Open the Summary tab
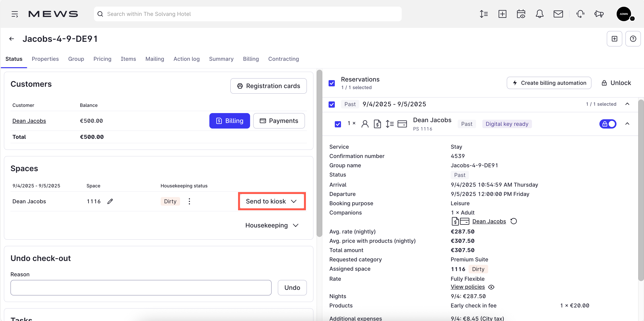 [x=221, y=59]
